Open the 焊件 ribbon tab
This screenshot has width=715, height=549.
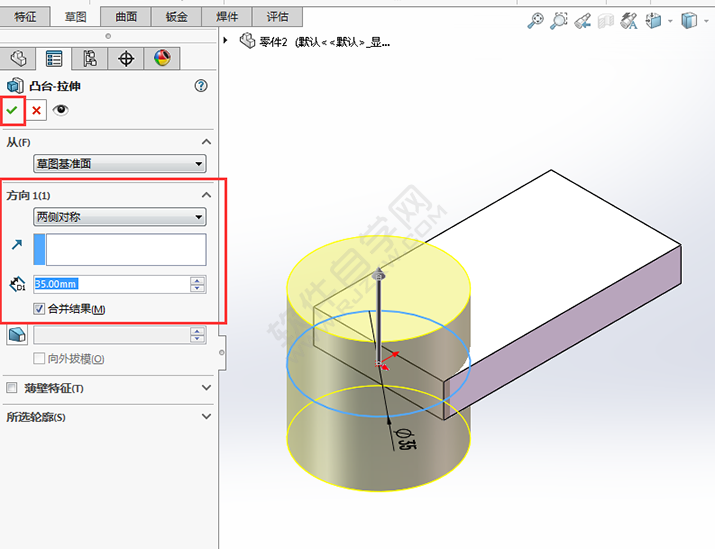227,17
